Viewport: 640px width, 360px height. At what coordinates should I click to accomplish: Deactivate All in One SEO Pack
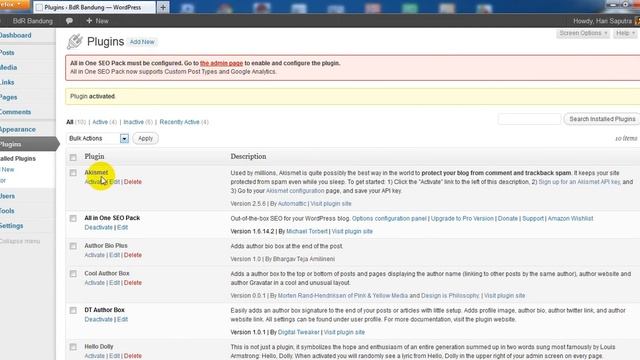click(98, 228)
